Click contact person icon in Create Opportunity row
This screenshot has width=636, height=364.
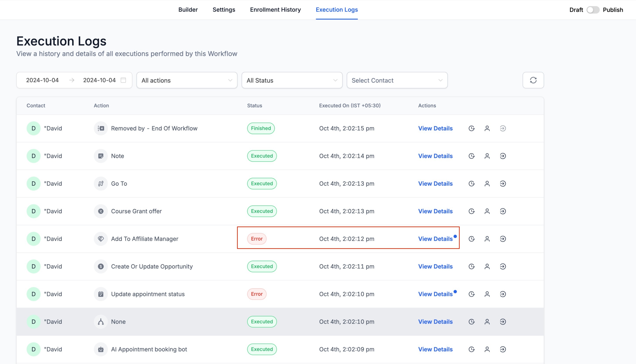coord(487,266)
